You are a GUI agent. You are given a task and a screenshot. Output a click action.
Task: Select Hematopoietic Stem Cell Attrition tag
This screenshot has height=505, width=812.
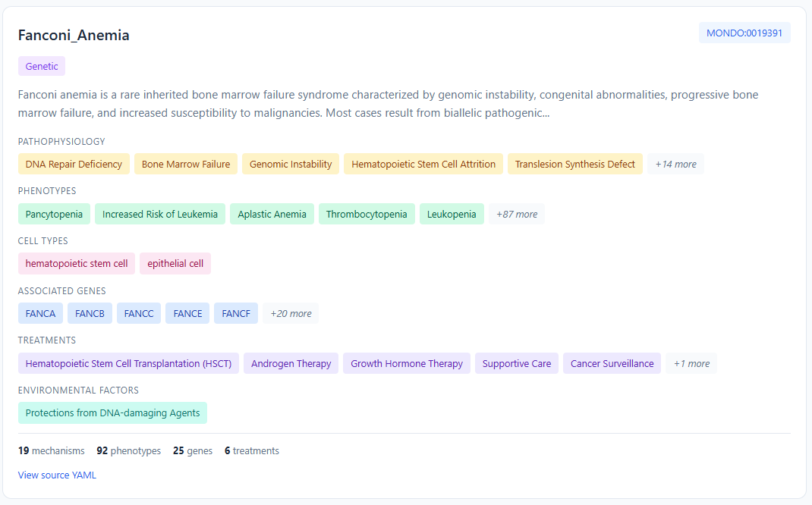pyautogui.click(x=423, y=164)
